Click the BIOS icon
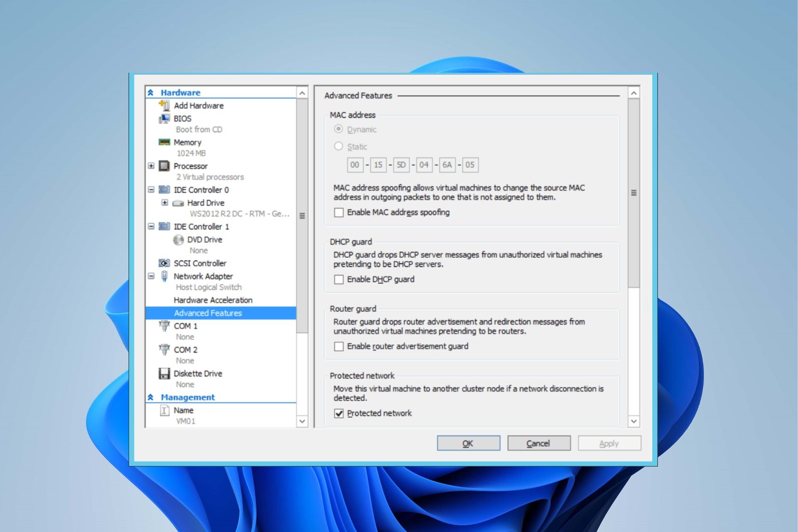Image resolution: width=798 pixels, height=532 pixels. coord(164,118)
